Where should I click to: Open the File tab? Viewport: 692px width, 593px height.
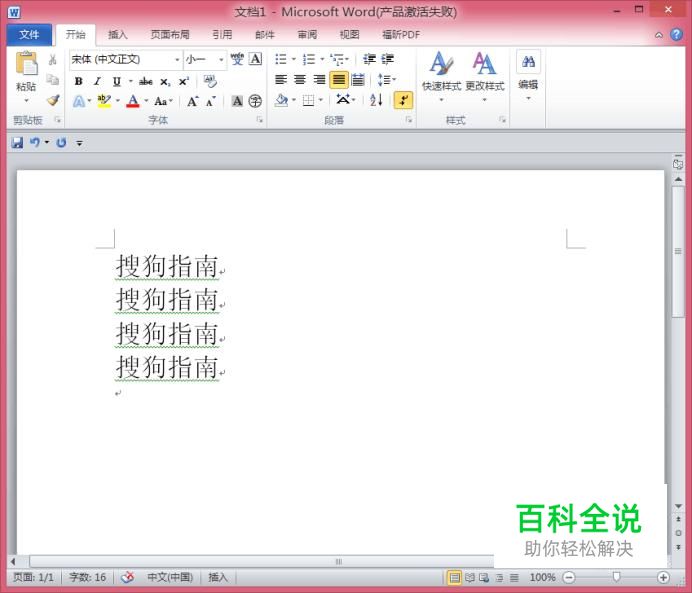pyautogui.click(x=29, y=34)
